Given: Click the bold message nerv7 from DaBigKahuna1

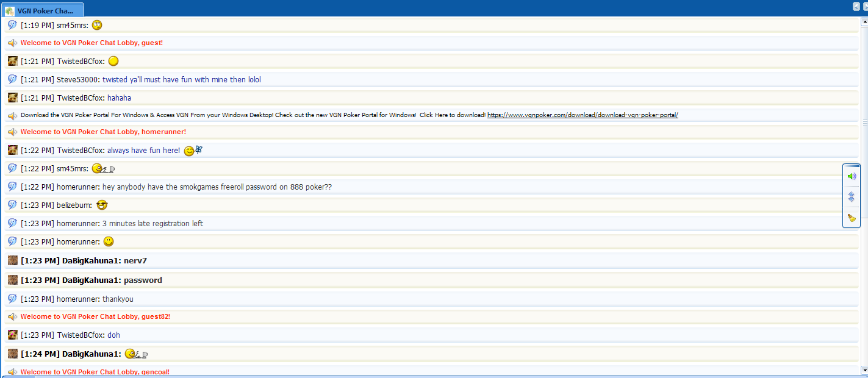Looking at the screenshot, I should click(135, 261).
